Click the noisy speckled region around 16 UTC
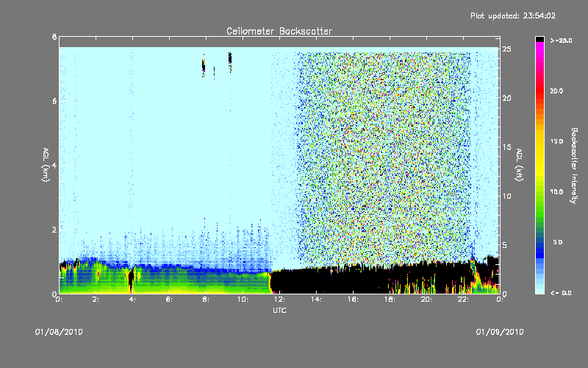The image size is (588, 368). [x=383, y=158]
